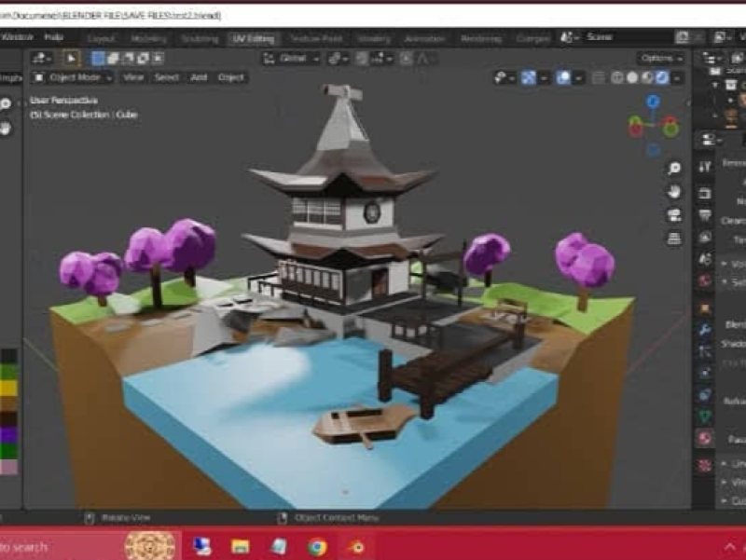
Task: Click the blue Z axis gizmo circle
Action: (x=653, y=102)
